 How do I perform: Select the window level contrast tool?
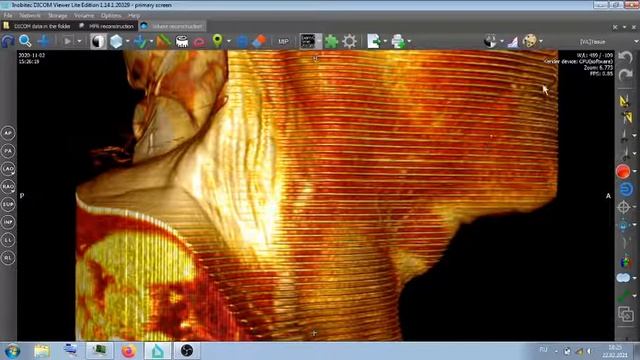coord(98,41)
